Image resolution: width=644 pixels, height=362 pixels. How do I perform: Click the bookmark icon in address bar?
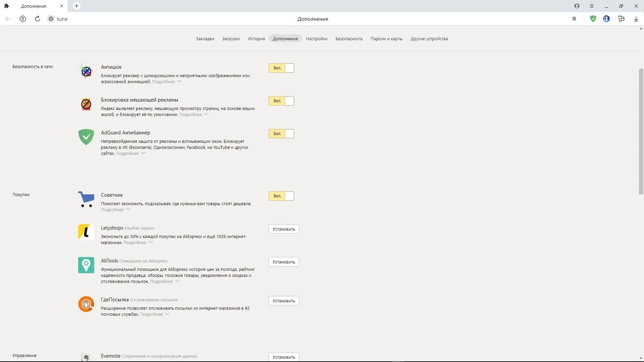coord(574,19)
